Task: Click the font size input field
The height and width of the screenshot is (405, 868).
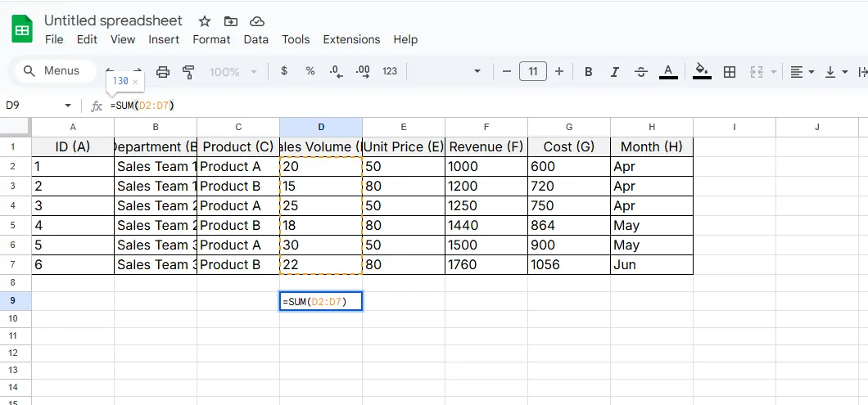Action: [533, 72]
